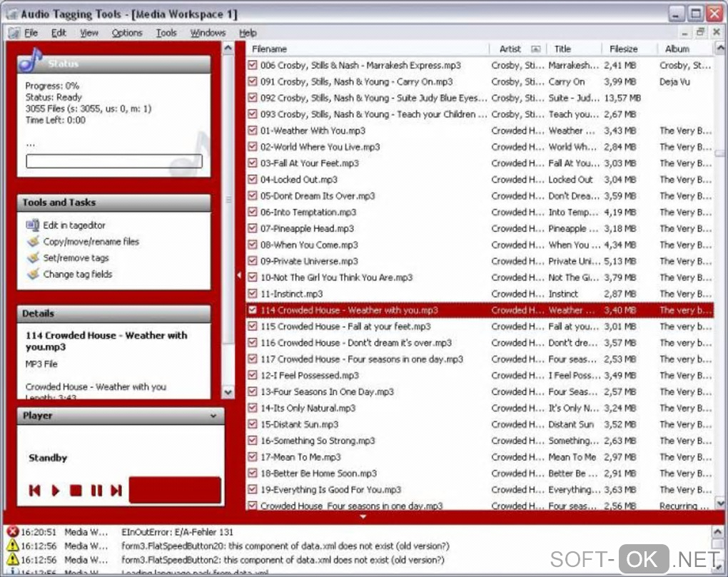
Task: Click the Artist column sort indicator icon
Action: coord(535,48)
